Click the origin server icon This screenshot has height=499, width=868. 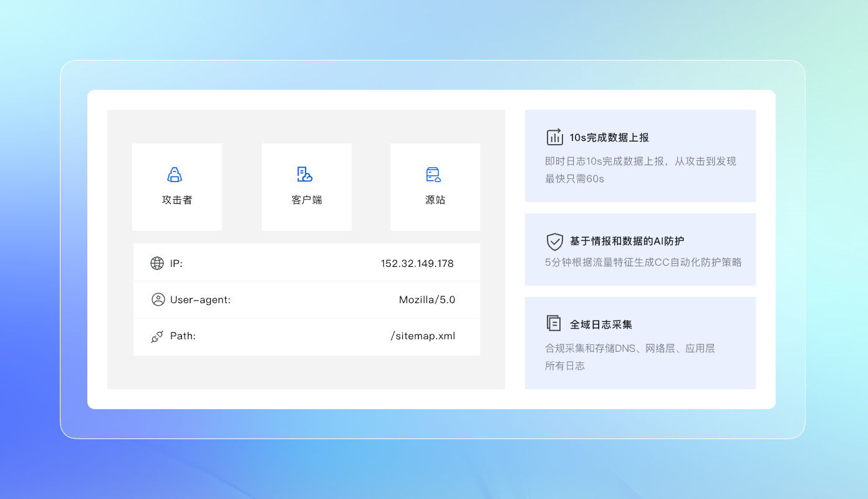point(433,175)
